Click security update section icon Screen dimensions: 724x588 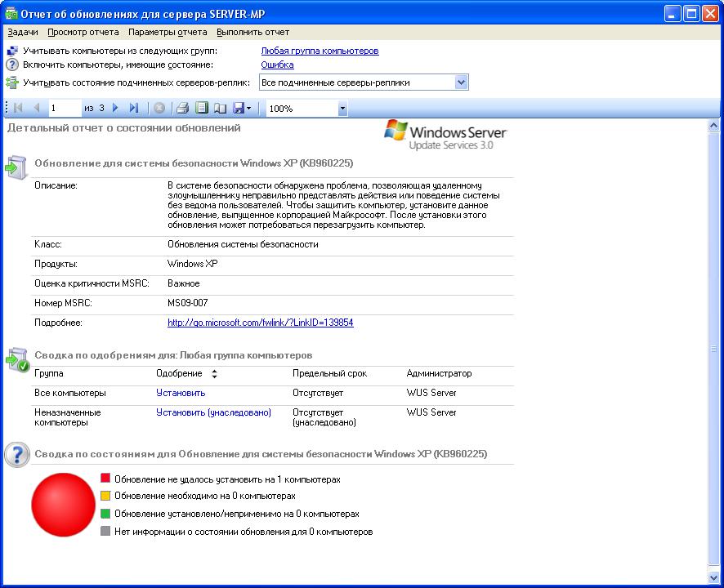(x=16, y=167)
